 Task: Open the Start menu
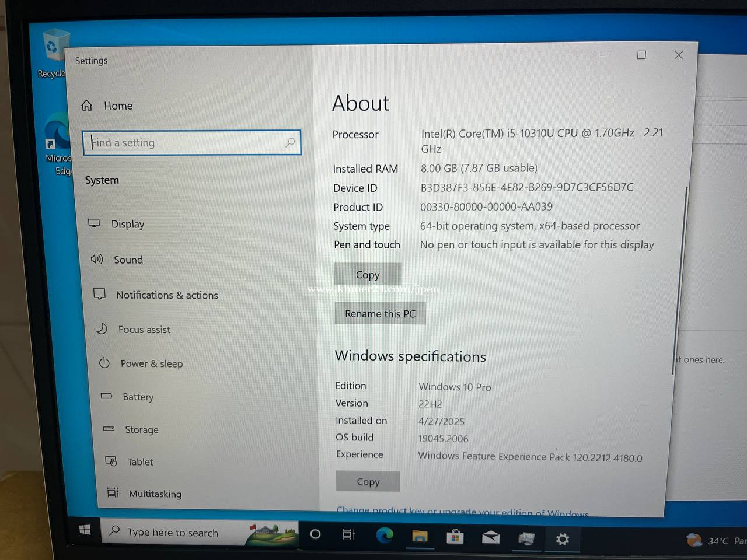[x=85, y=529]
